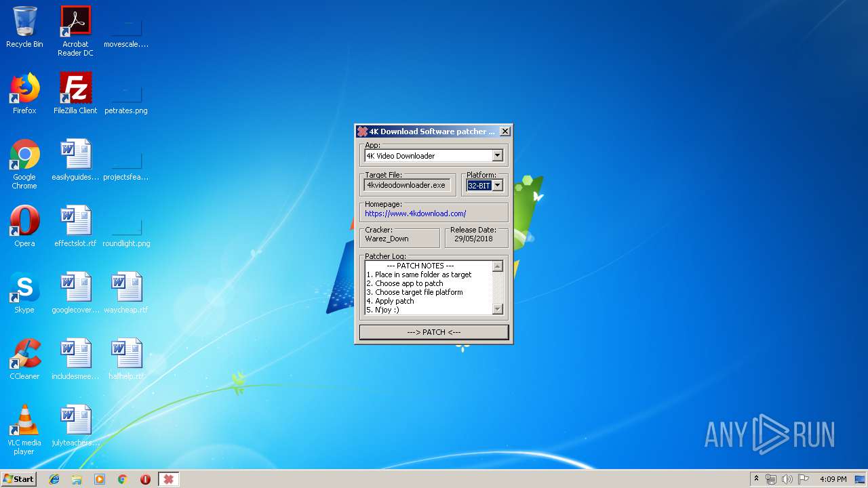Image resolution: width=868 pixels, height=488 pixels.
Task: Click the Warez_Down cracker text
Action: (387, 239)
